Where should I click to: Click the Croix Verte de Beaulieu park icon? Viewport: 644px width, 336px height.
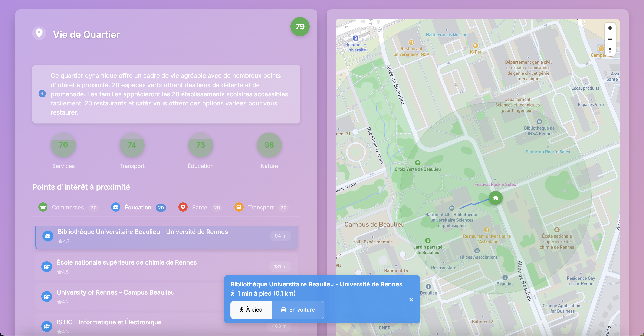click(x=417, y=163)
